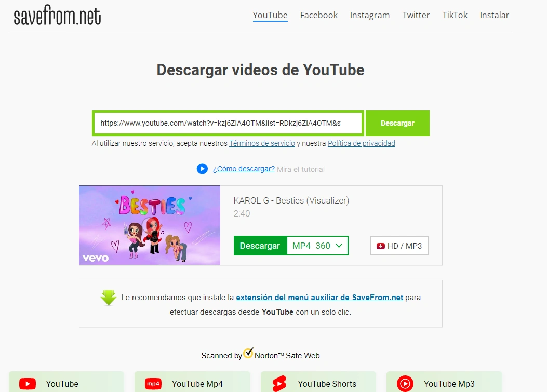Click the Besties video thumbnail
Image resolution: width=547 pixels, height=392 pixels.
[150, 225]
